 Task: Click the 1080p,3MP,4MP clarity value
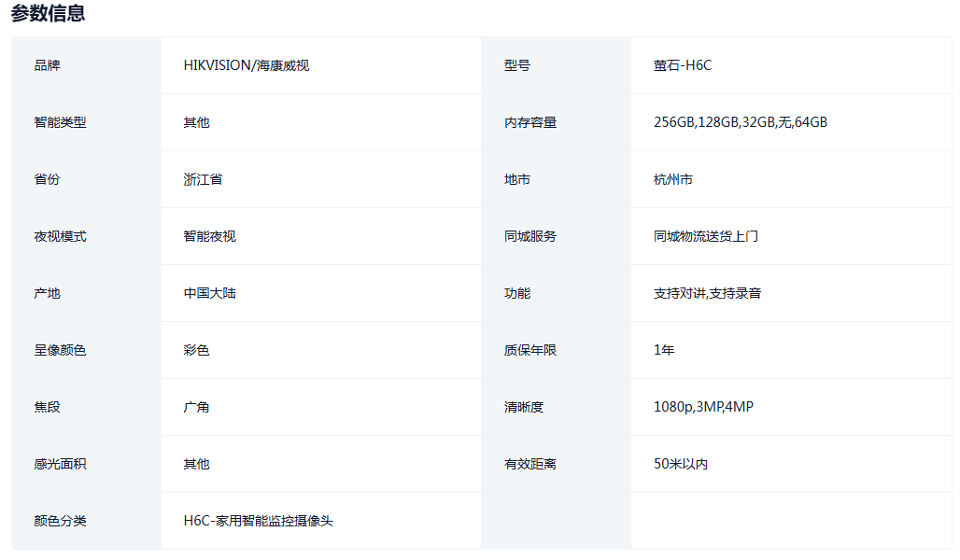pos(703,407)
